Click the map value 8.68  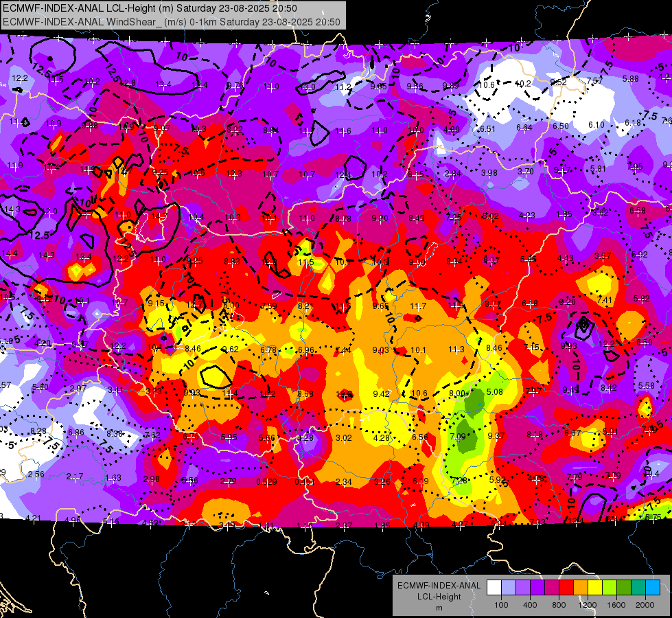pos(305,393)
